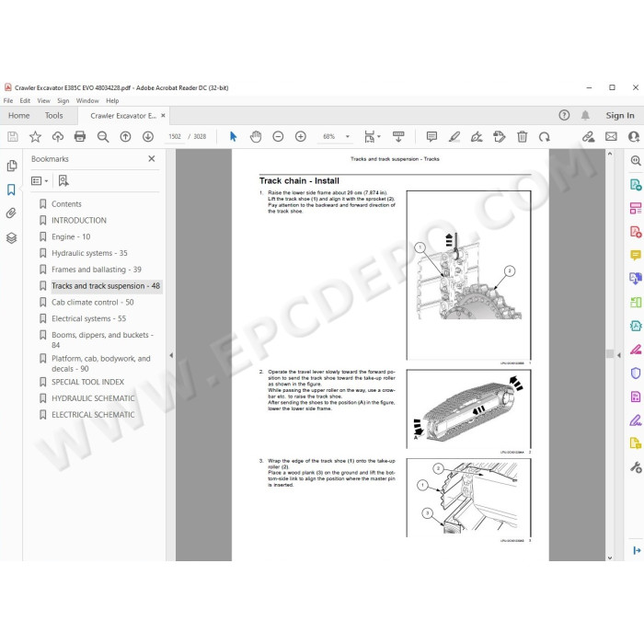Open the INTRODUCTION bookmark
Screen dimensions: 644x644
(x=79, y=220)
